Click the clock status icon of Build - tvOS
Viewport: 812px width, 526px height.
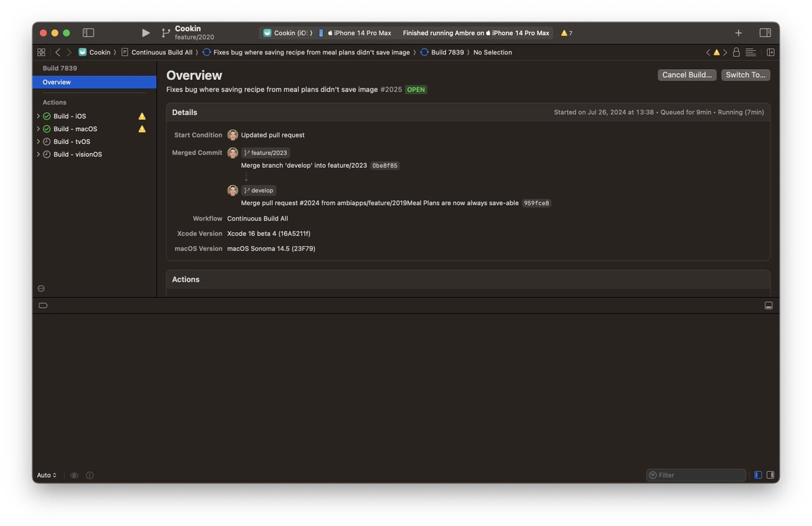[47, 141]
